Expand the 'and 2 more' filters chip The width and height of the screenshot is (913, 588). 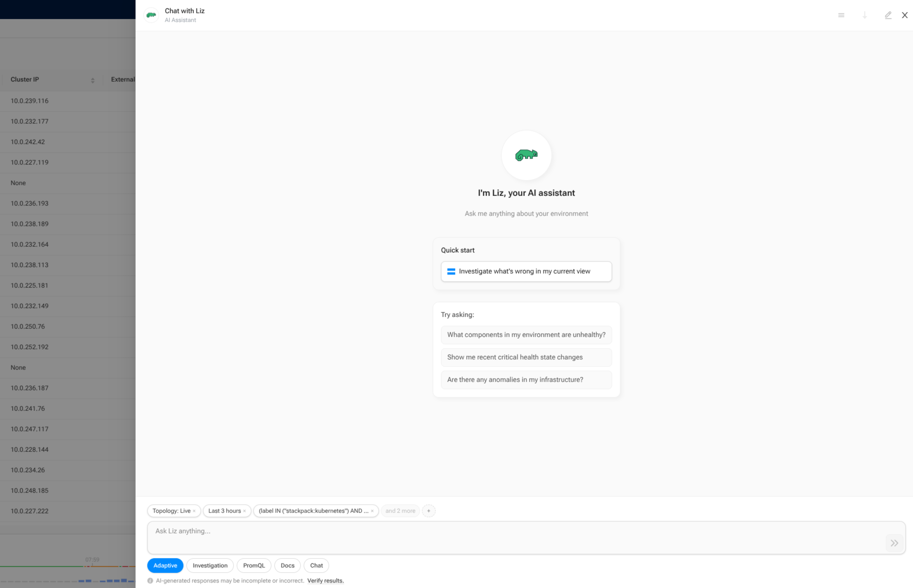pyautogui.click(x=400, y=511)
